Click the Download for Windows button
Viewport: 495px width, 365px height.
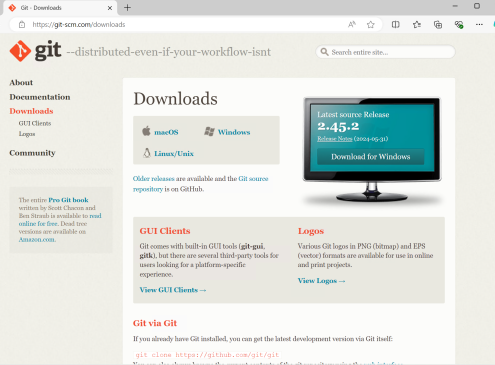[370, 157]
